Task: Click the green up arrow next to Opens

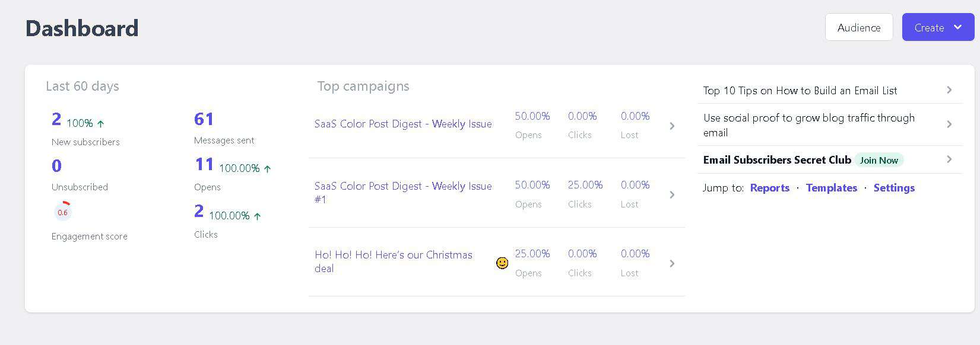Action: point(267,169)
